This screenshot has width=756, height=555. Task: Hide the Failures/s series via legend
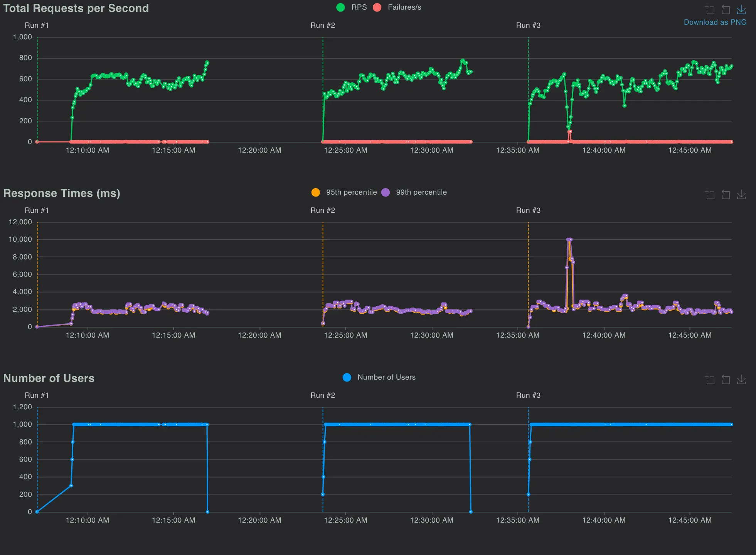click(404, 7)
